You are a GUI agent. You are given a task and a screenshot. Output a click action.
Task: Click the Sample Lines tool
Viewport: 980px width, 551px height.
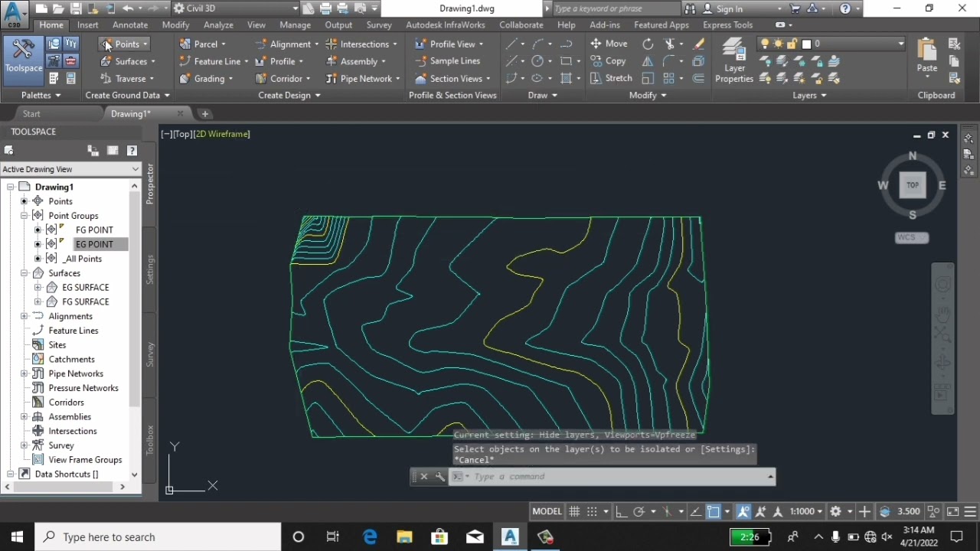point(447,61)
